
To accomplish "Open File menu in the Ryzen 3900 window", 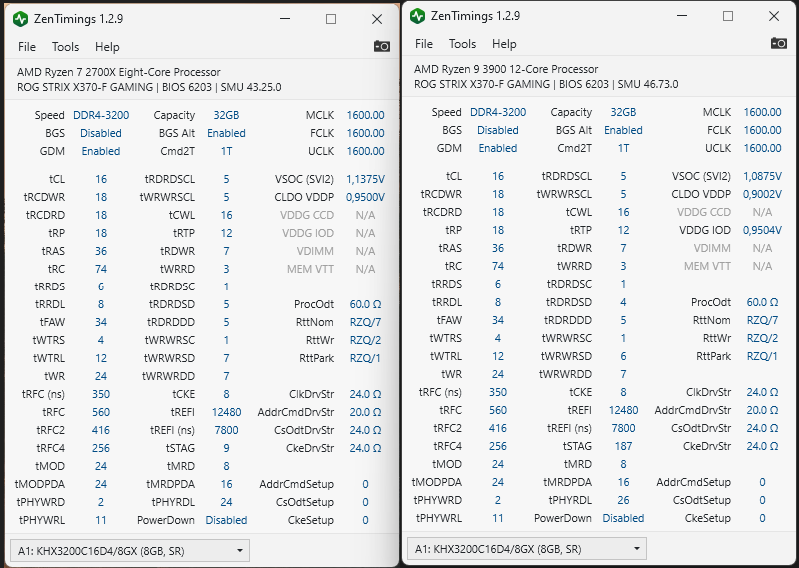I will pos(424,44).
